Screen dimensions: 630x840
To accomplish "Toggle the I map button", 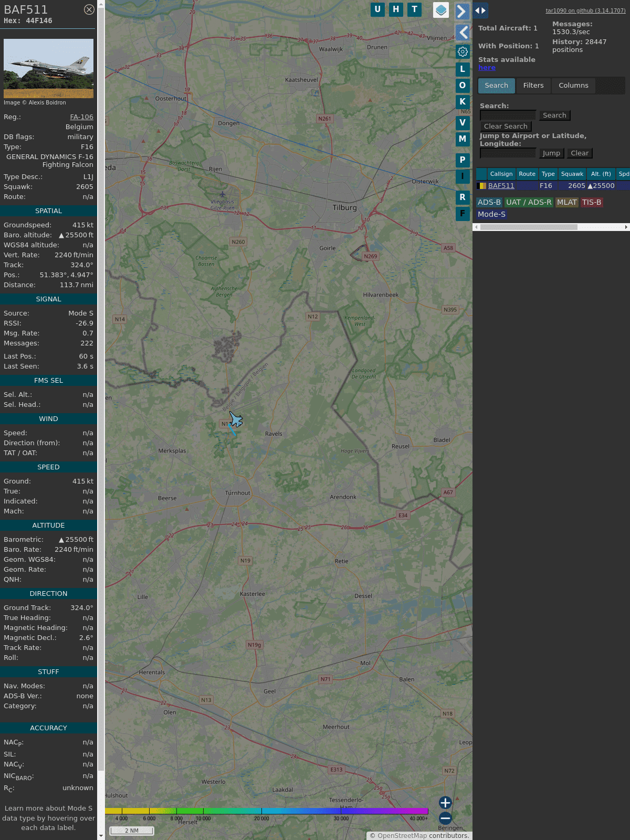I will [x=463, y=176].
